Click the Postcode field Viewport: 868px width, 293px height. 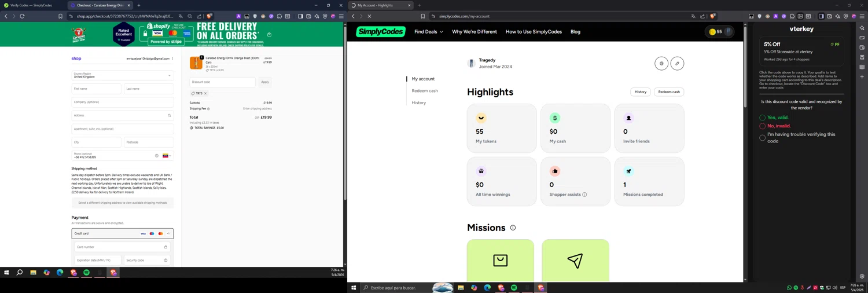[149, 142]
